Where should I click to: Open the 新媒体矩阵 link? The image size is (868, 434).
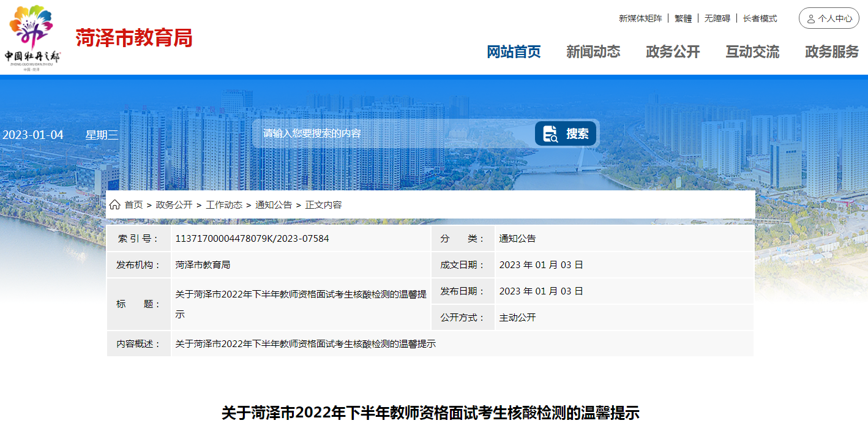(640, 18)
